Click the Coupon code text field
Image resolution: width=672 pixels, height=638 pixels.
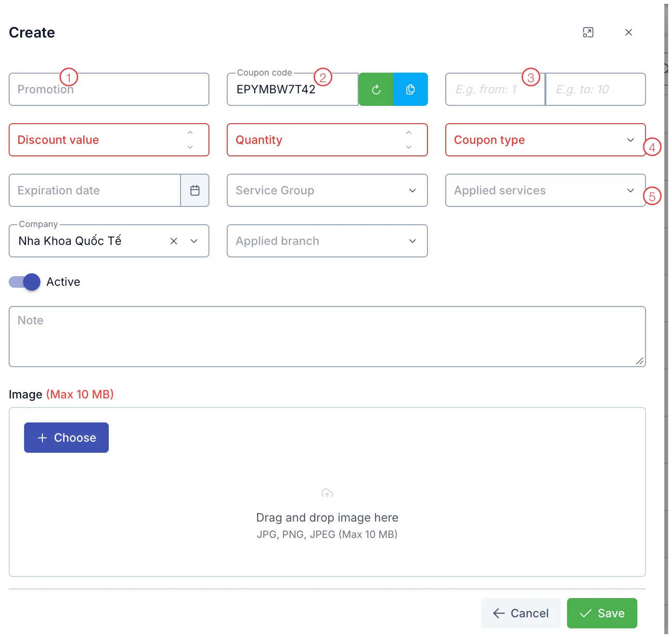[x=293, y=89]
